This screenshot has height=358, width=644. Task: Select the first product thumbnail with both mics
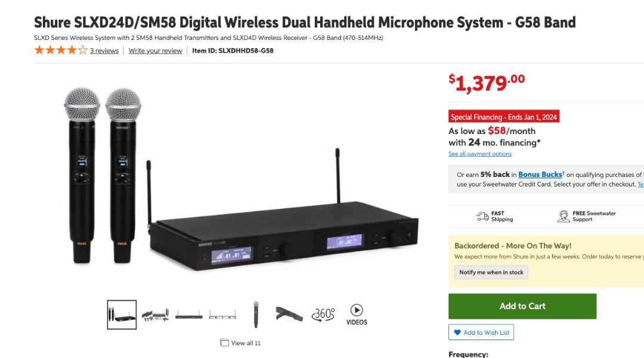point(122,315)
